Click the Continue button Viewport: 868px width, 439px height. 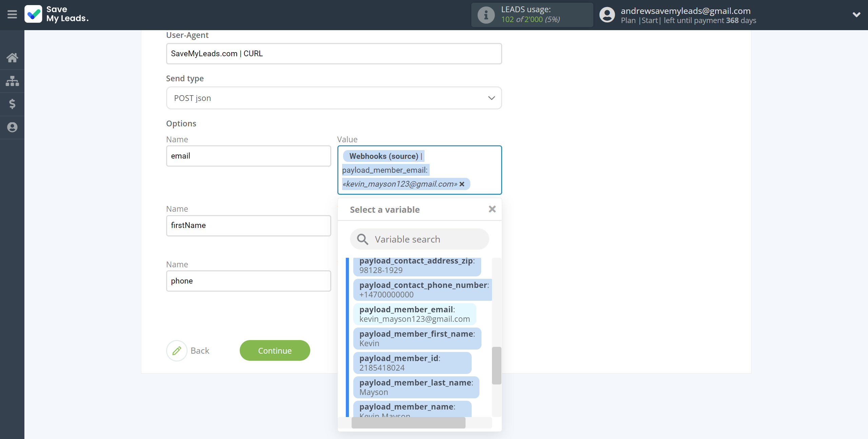[x=275, y=351]
